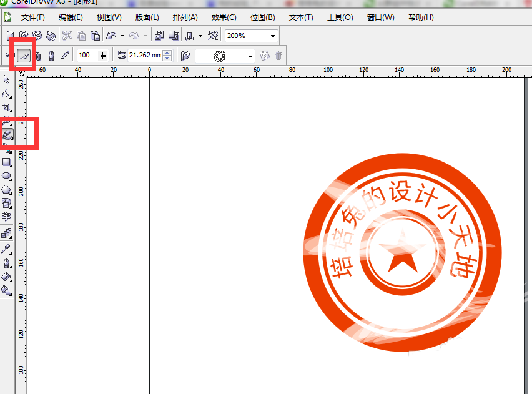Increase stroke width with the up stepper

coord(167,52)
